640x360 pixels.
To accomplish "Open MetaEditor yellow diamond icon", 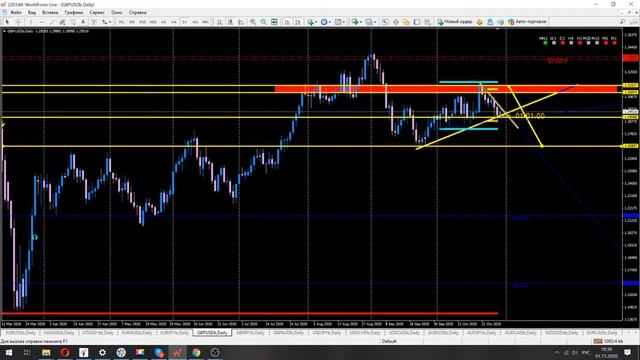I will point(480,22).
